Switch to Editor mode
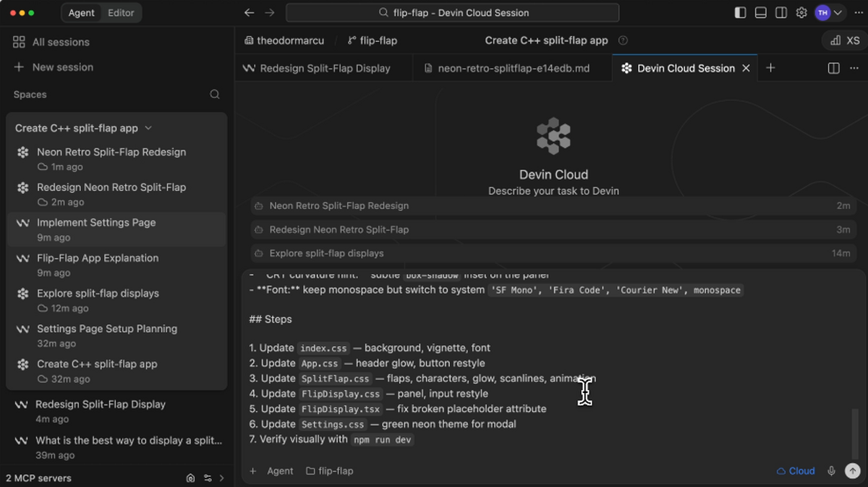Image resolution: width=868 pixels, height=487 pixels. pos(120,12)
